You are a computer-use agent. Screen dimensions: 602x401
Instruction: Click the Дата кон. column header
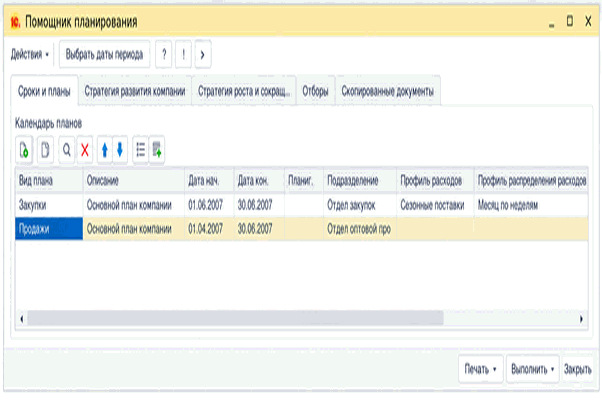(x=259, y=181)
